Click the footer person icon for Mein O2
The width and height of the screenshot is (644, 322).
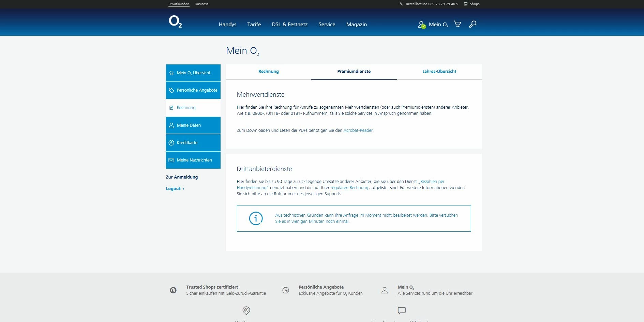click(385, 290)
